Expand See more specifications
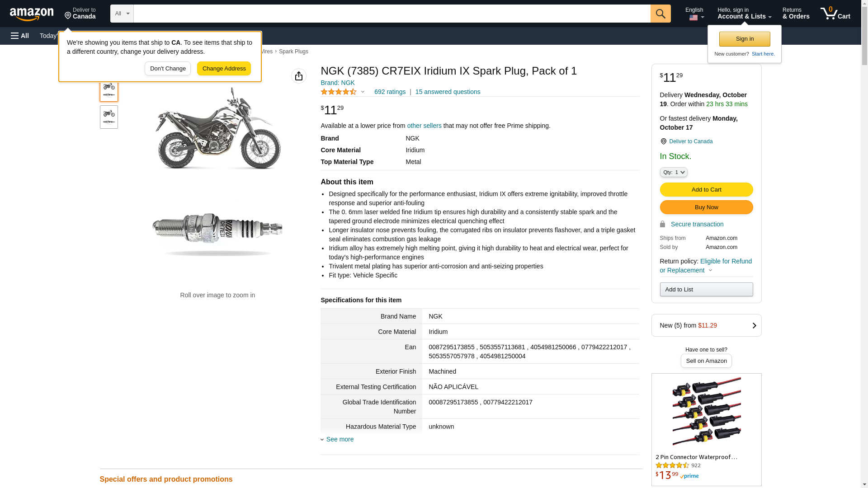The image size is (868, 488). click(340, 439)
